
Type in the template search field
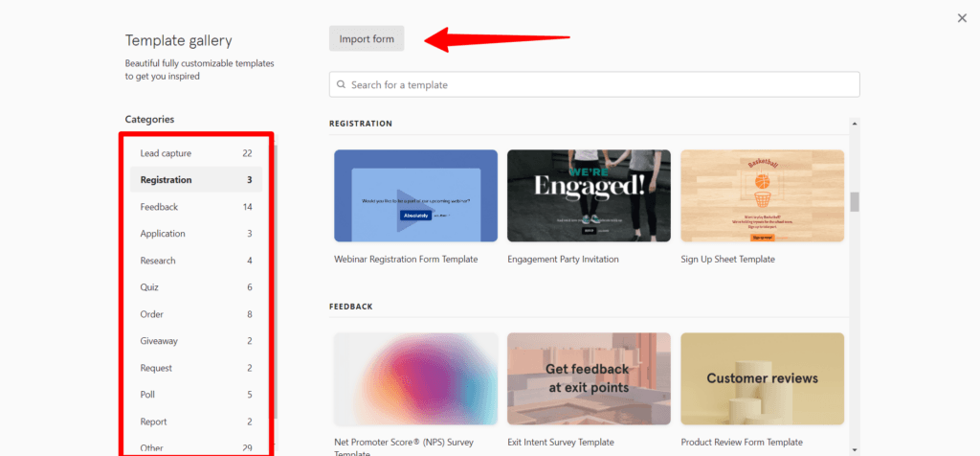pyautogui.click(x=603, y=84)
